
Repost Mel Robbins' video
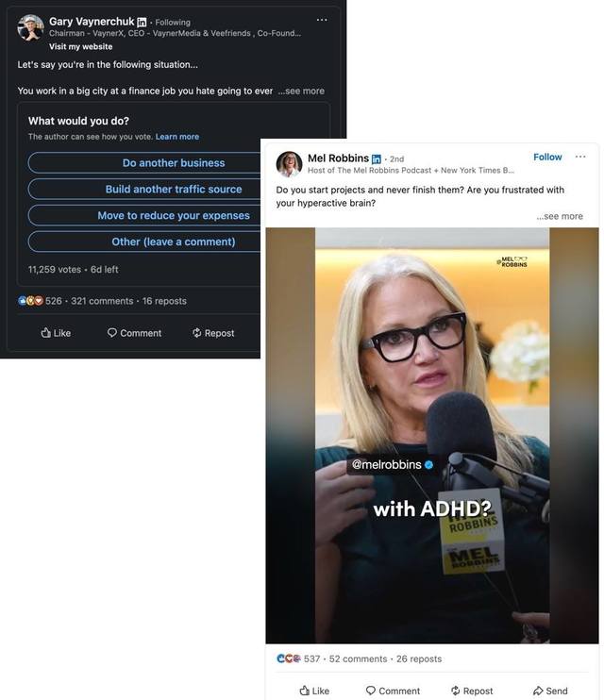472,691
